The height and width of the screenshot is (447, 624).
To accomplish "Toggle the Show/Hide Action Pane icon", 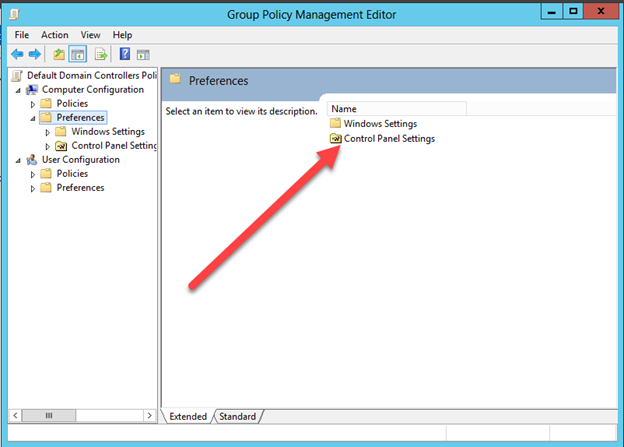I will 143,55.
